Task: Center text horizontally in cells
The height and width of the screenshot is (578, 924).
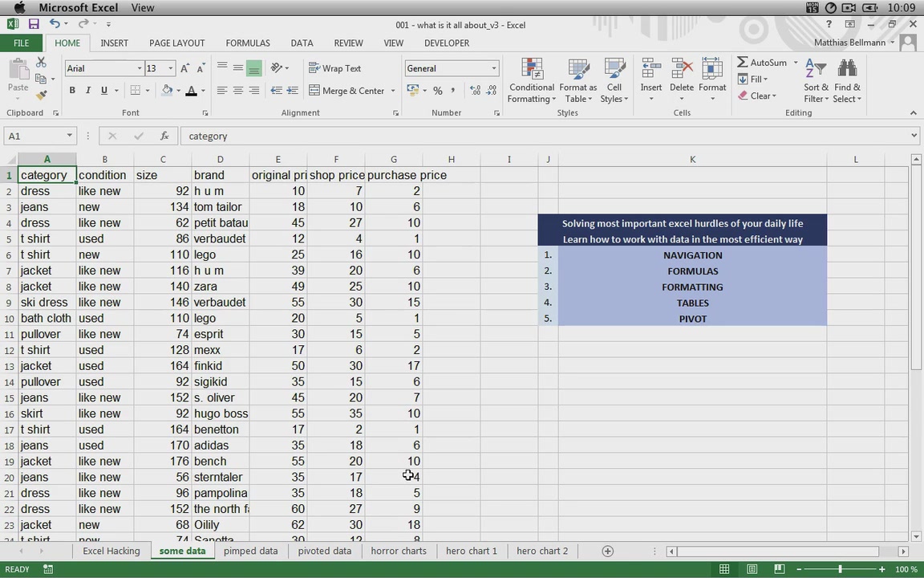Action: click(238, 90)
